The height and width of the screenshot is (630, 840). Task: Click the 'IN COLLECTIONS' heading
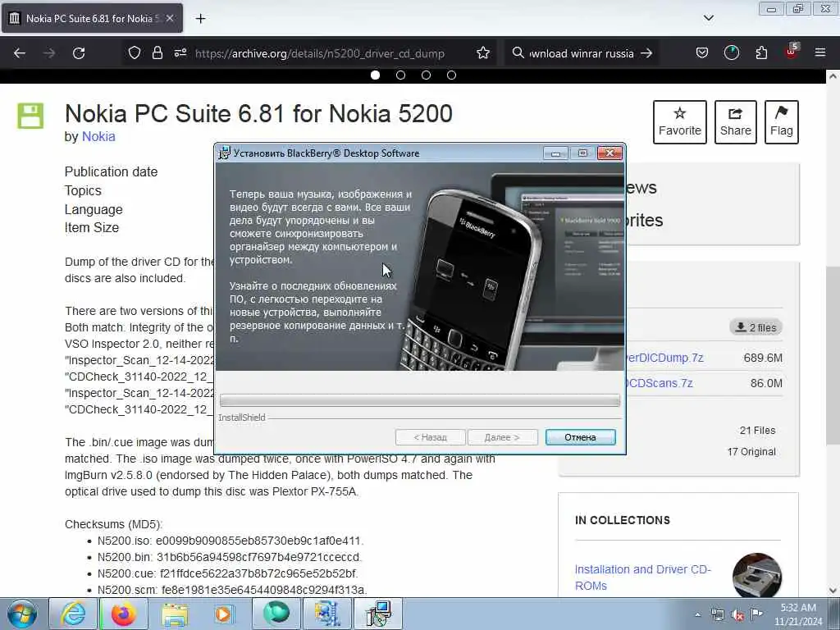coord(623,521)
